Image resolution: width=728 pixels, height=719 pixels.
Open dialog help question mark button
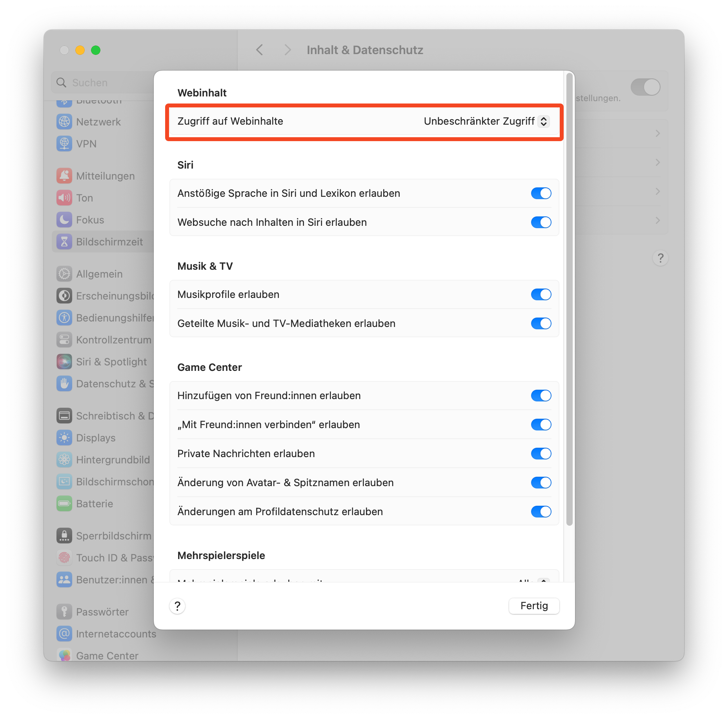coord(177,606)
